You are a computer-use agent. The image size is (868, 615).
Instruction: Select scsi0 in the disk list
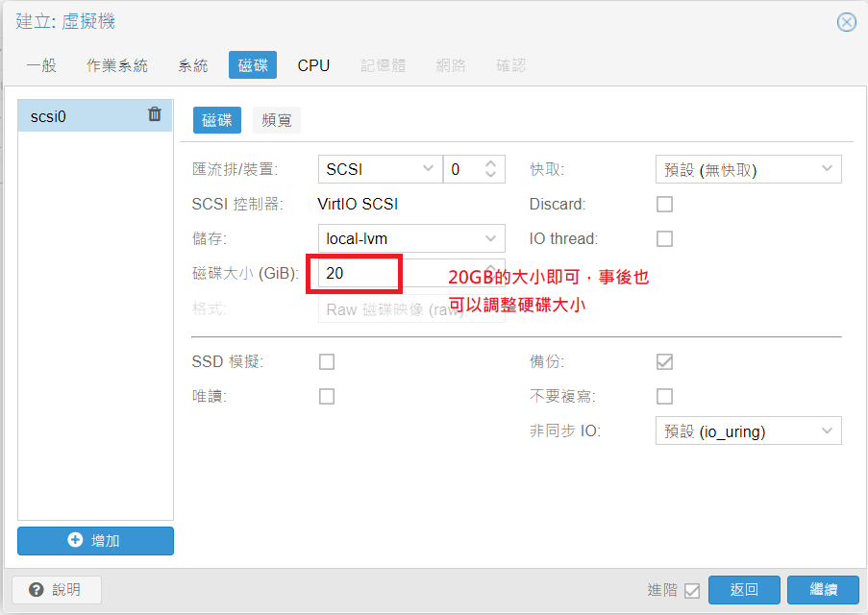[x=77, y=116]
